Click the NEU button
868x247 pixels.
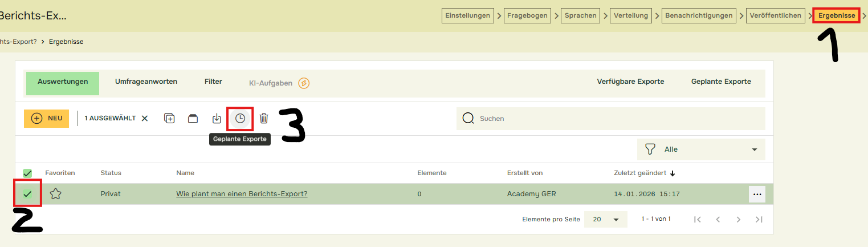pos(47,118)
